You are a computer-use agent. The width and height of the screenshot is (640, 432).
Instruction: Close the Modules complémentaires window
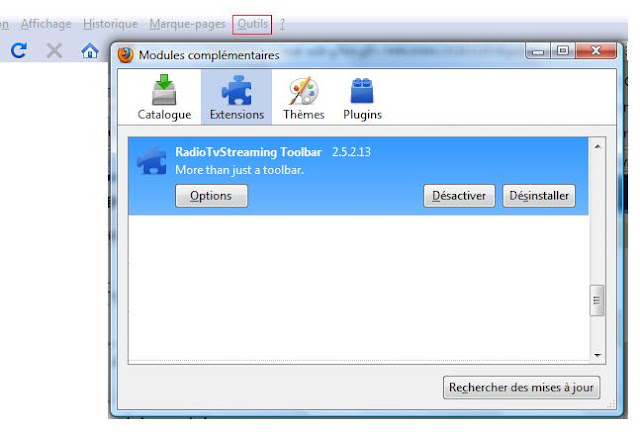(x=596, y=51)
